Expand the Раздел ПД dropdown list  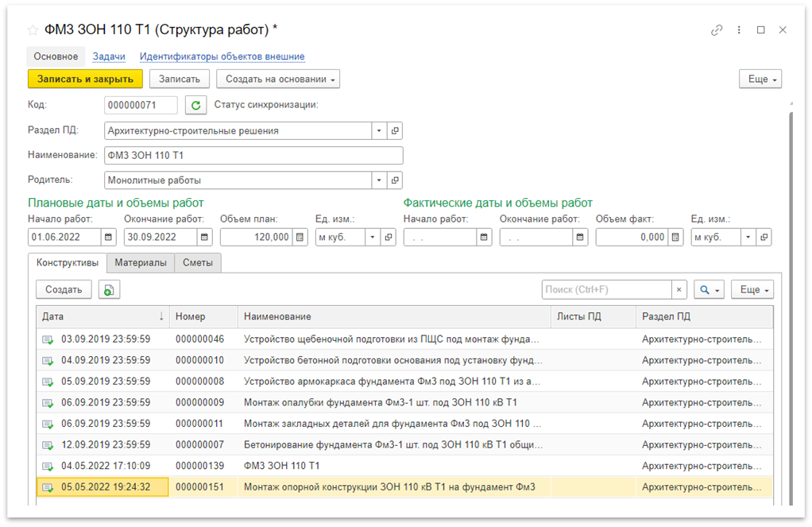379,130
